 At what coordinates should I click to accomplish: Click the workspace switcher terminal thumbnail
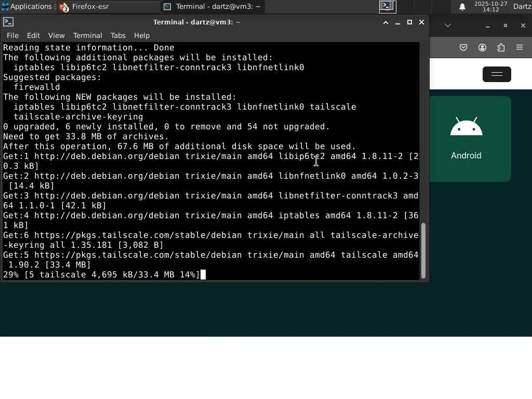pos(388,6)
